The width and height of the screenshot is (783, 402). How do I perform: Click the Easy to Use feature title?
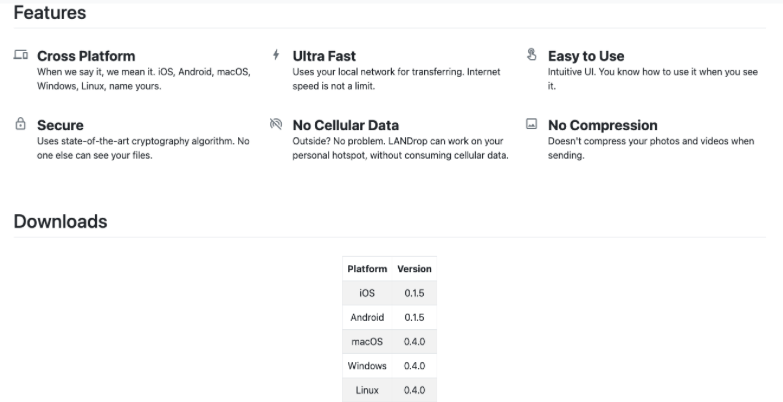586,56
